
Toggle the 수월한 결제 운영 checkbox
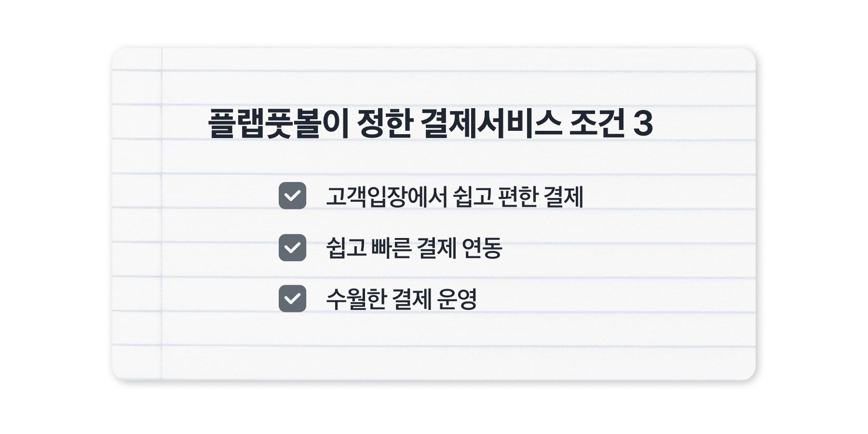pos(292,298)
